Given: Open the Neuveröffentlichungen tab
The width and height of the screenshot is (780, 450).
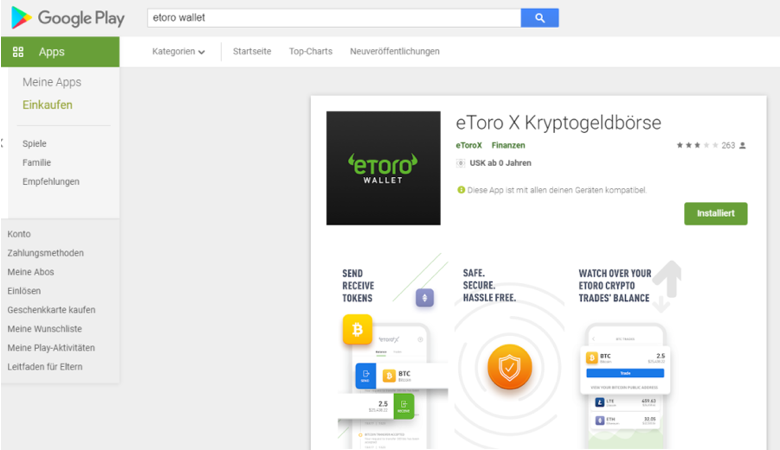Looking at the screenshot, I should coord(394,51).
